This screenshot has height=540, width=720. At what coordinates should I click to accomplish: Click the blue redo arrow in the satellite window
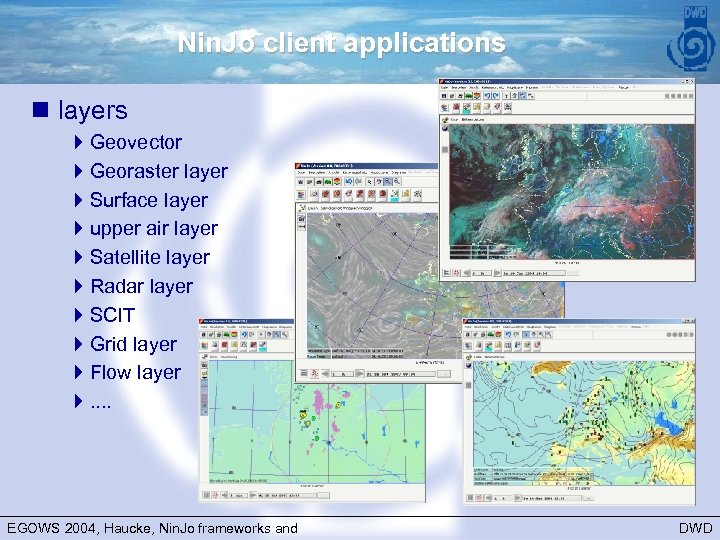click(x=495, y=96)
